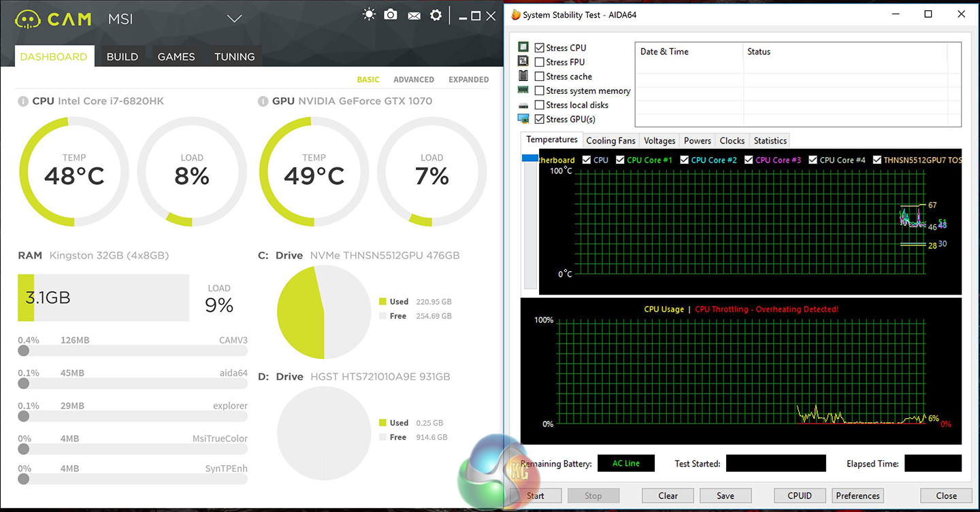Viewport: 980px width, 512px height.
Task: Click the info icon beside CPU
Action: [23, 101]
